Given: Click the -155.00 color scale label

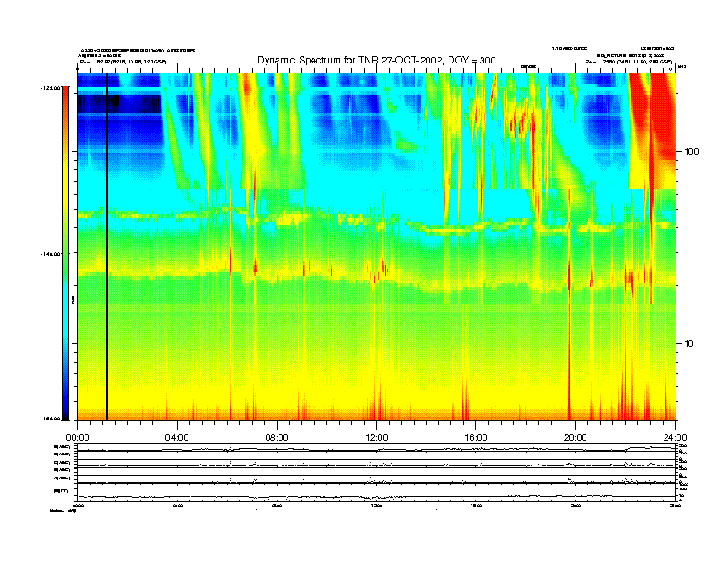Looking at the screenshot, I should pos(51,419).
